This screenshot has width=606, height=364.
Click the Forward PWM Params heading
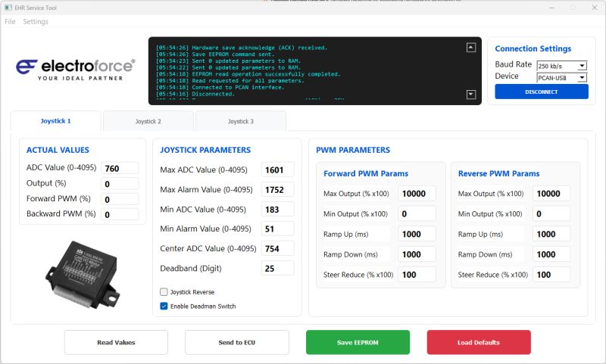[x=366, y=174]
